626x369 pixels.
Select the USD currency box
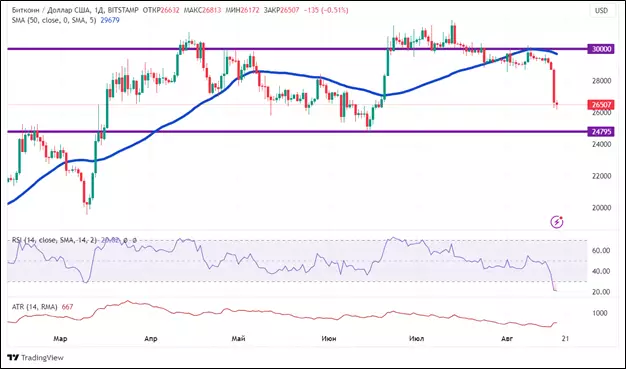tap(601, 11)
